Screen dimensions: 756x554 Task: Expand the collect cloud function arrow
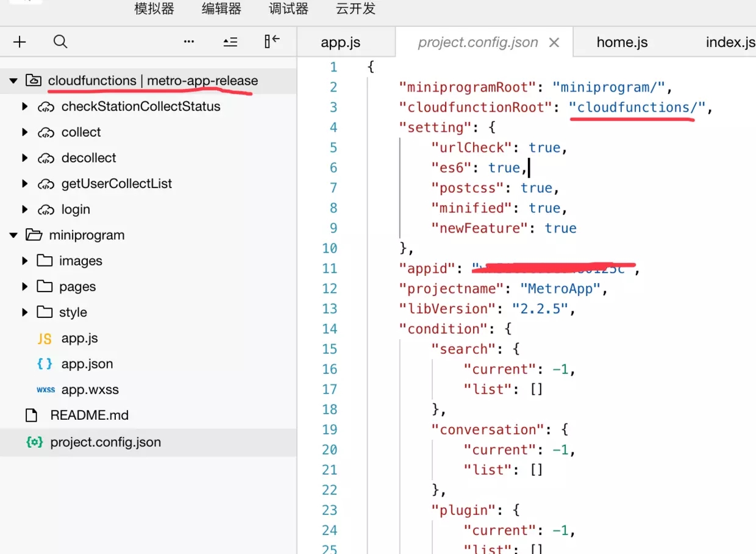click(24, 132)
